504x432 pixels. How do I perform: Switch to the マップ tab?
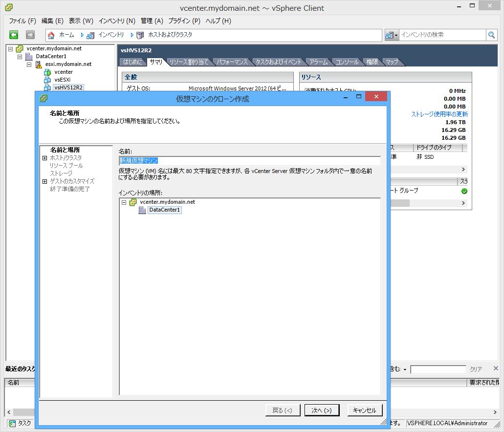[x=392, y=62]
